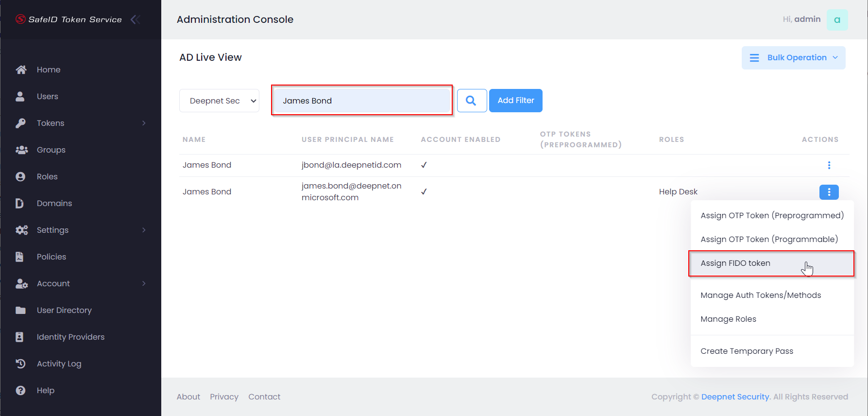Screen dimensions: 868x416
Task: Select Assign FIDO token menu item
Action: (735, 263)
